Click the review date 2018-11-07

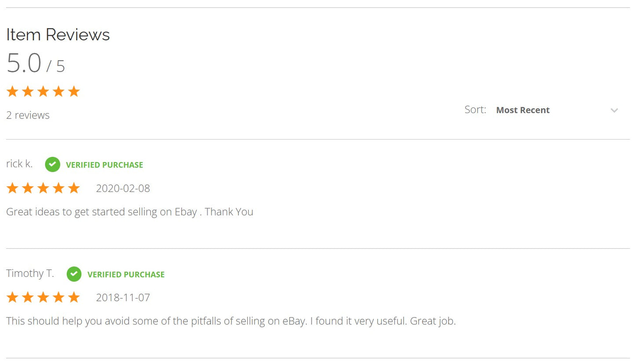[123, 298]
